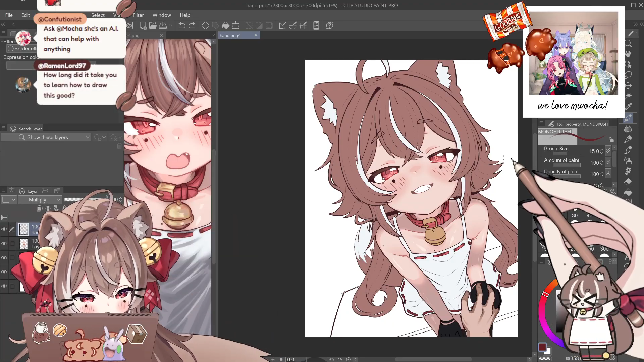The width and height of the screenshot is (644, 362).
Task: Switch to the hand.png document tab
Action: pyautogui.click(x=230, y=35)
